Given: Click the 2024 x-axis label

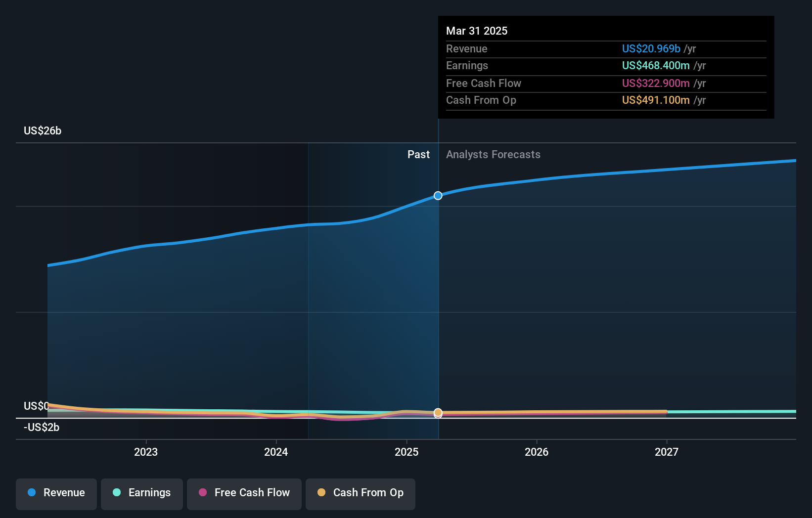Looking at the screenshot, I should click(x=276, y=452).
